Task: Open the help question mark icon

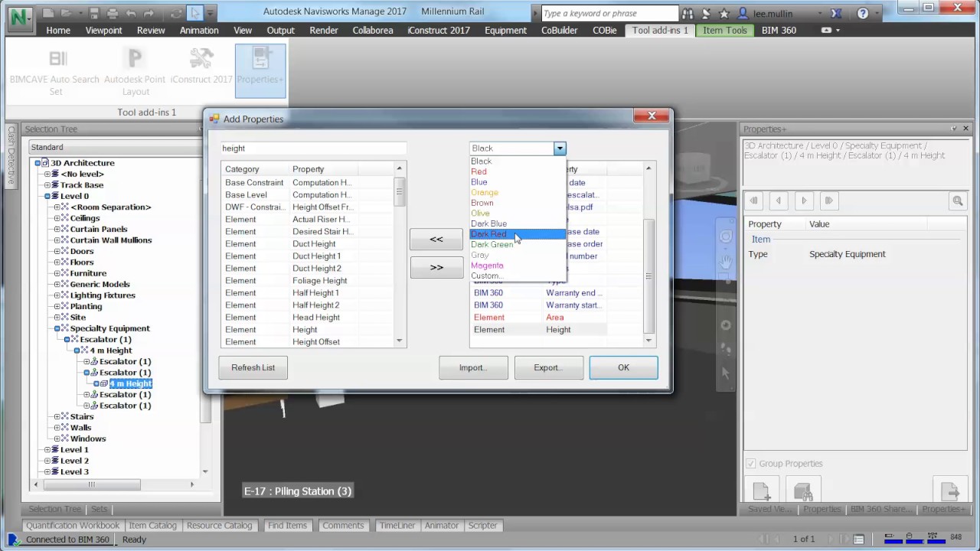Action: (863, 14)
